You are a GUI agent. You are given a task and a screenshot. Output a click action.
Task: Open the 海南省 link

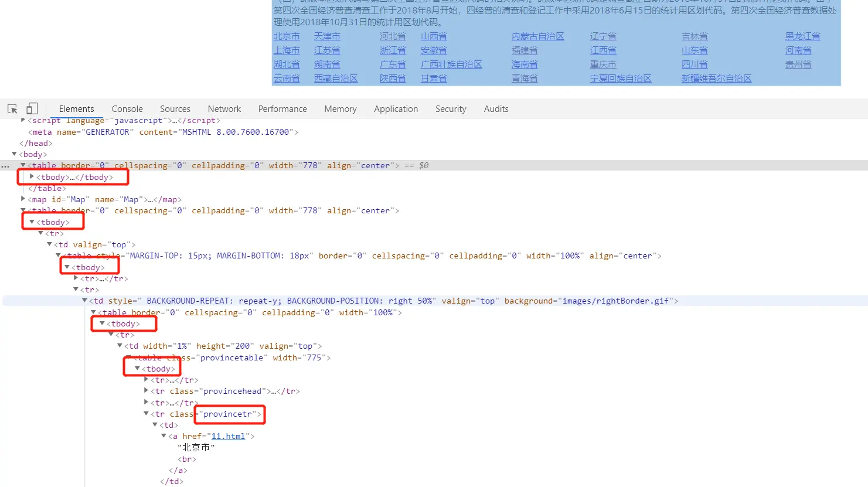pyautogui.click(x=525, y=64)
